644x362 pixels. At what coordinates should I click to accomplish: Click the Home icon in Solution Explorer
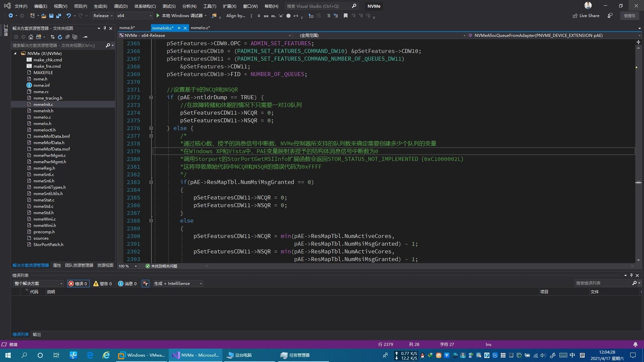(31, 37)
